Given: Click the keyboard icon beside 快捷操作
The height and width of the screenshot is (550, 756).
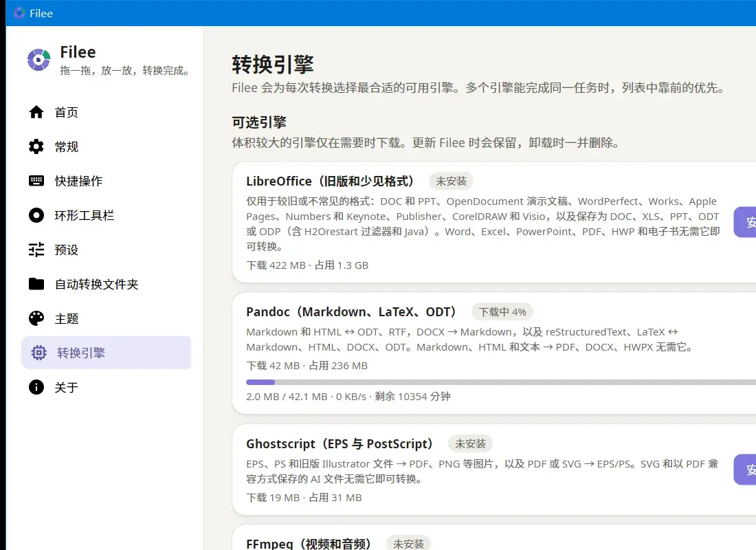Looking at the screenshot, I should point(36,181).
